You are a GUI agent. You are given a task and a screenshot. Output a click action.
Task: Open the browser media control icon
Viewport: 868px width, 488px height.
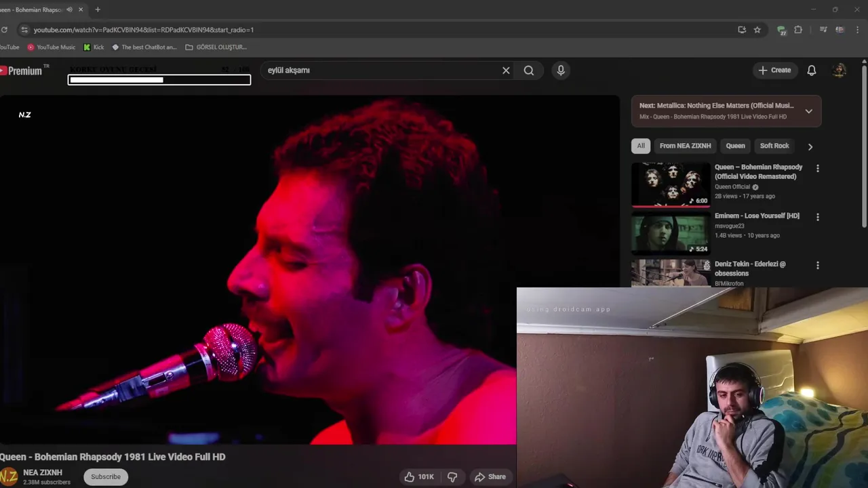click(823, 30)
